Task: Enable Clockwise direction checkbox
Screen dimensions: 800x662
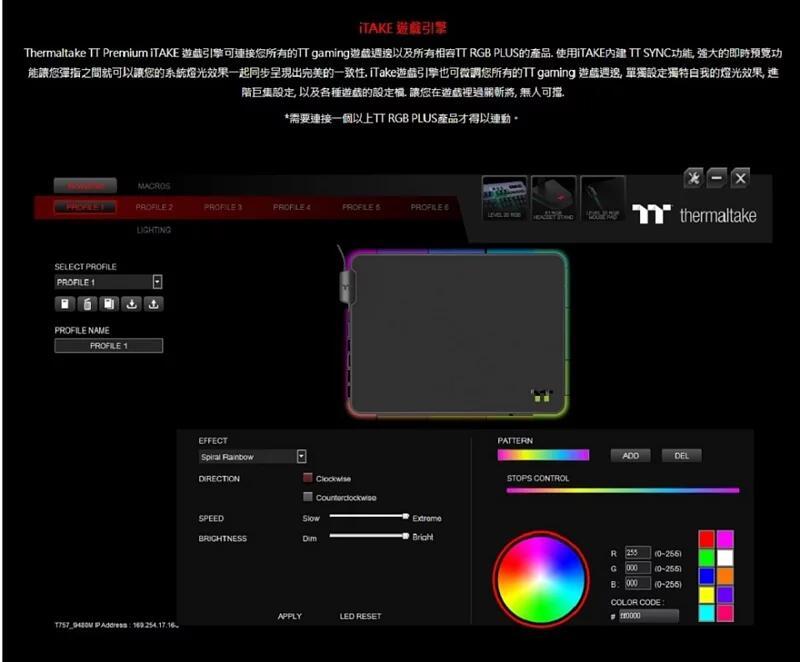Action: click(308, 479)
